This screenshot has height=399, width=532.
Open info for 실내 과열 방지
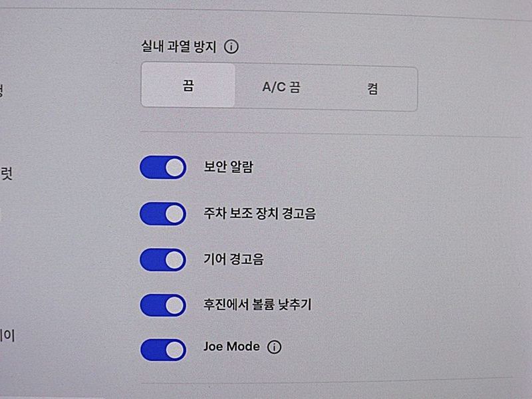[231, 47]
